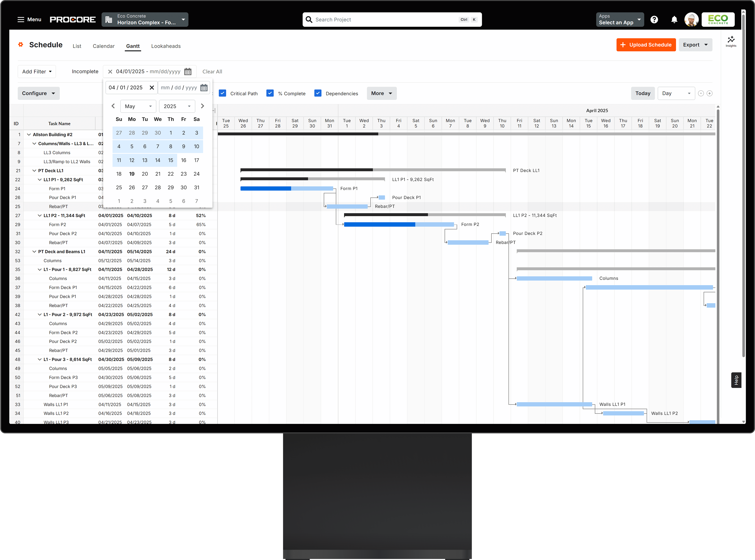The height and width of the screenshot is (560, 755).
Task: Click Clear All to remove filters
Action: pyautogui.click(x=212, y=71)
